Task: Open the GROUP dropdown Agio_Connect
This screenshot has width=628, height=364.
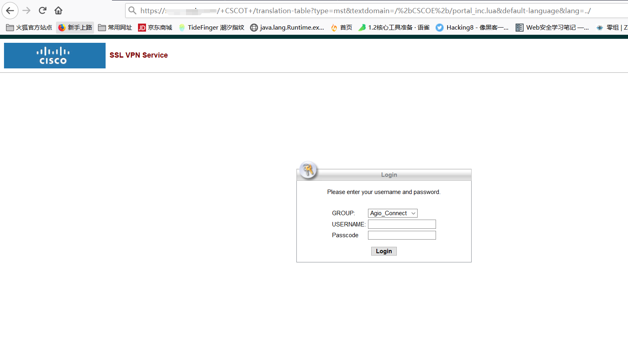Action: tap(393, 213)
